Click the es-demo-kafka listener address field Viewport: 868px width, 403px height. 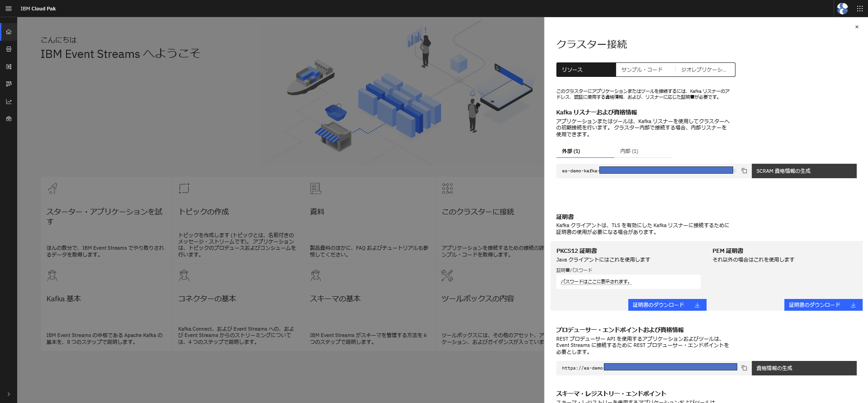point(647,171)
